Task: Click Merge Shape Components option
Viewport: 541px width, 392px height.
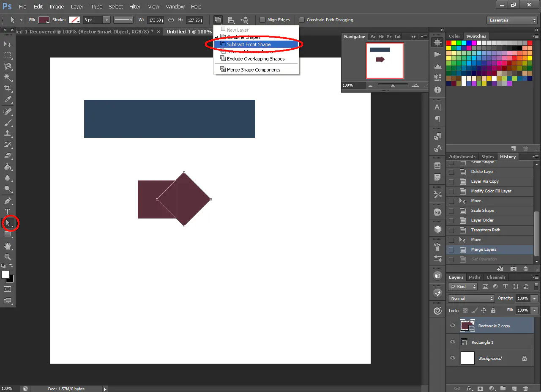Action: 254,70
